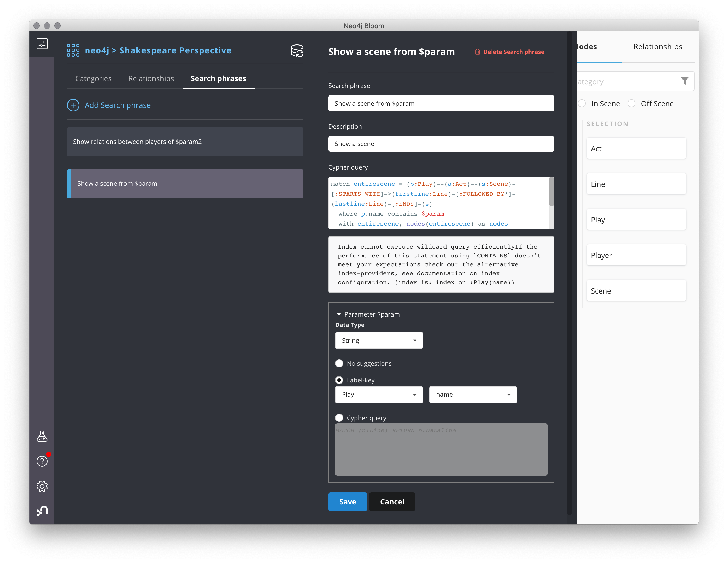This screenshot has width=728, height=563.
Task: Select the Off Scene radio button
Action: 631,103
